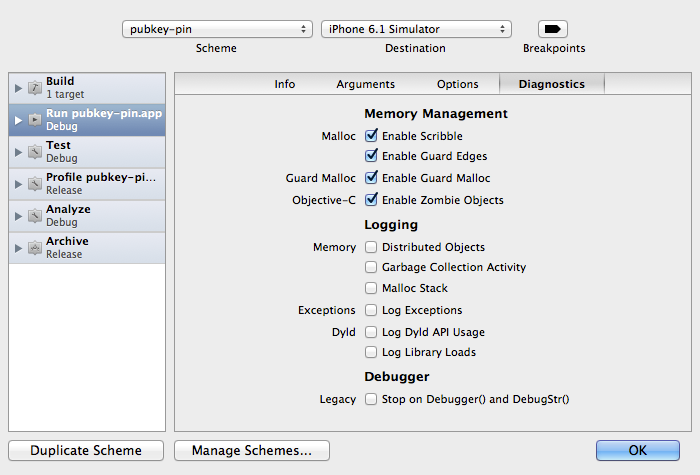Switch to the Info tab
700x475 pixels.
(x=285, y=84)
